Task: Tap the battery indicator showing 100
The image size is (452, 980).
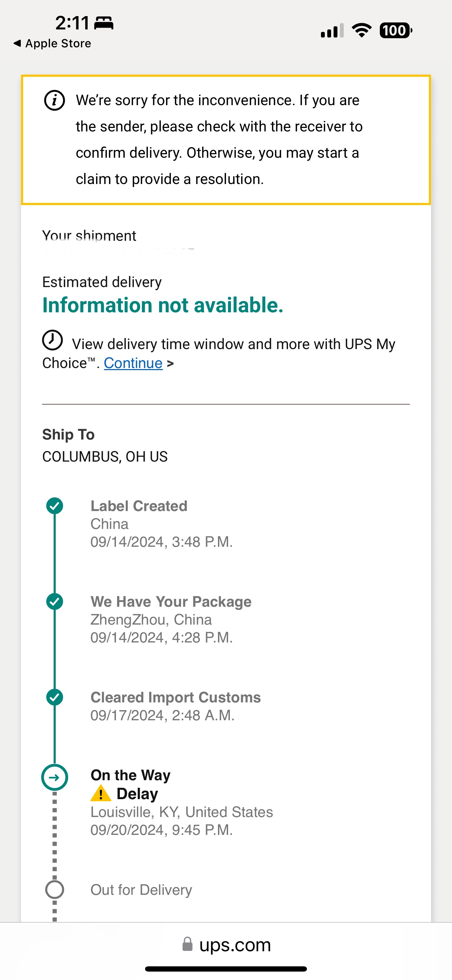Action: (396, 30)
